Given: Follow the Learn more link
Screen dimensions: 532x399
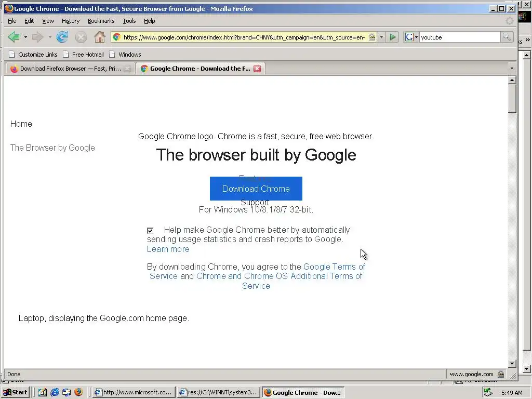Looking at the screenshot, I should (x=168, y=249).
